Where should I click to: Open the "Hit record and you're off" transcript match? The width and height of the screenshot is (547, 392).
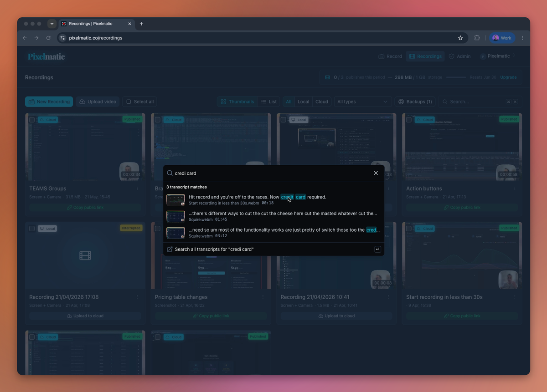coord(273,200)
